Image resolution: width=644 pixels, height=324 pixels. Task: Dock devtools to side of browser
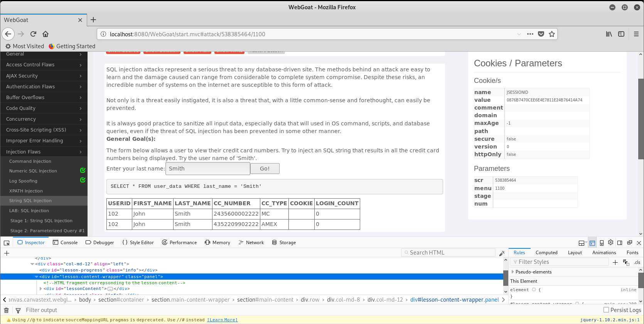620,243
